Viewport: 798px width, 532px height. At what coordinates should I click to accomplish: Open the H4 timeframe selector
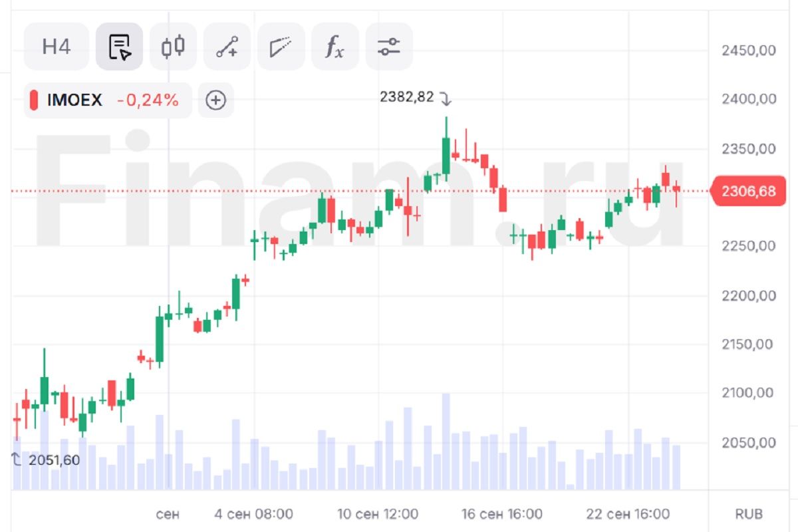[57, 47]
